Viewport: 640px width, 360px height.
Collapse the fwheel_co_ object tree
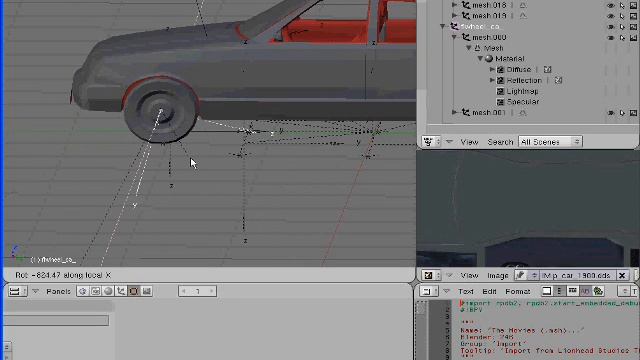(x=443, y=27)
